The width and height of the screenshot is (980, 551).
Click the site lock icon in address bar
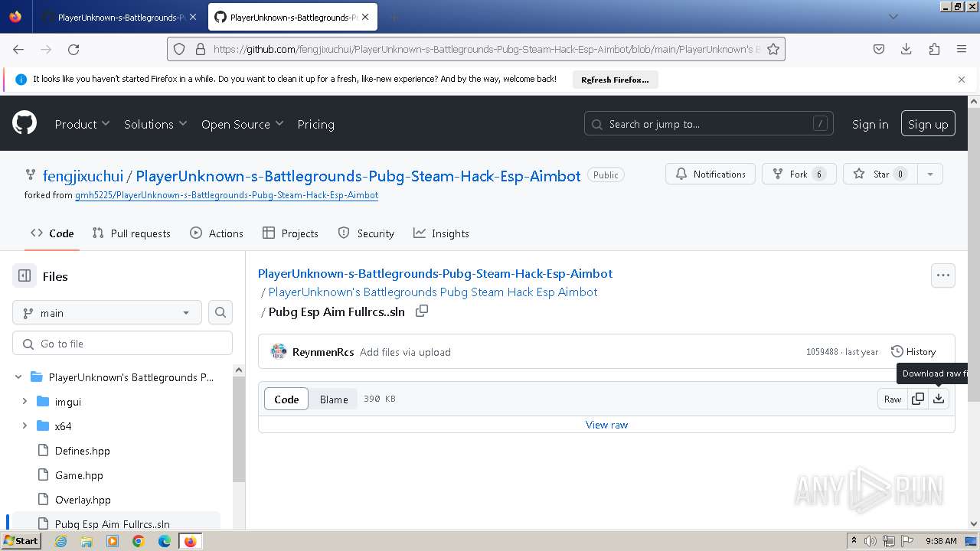201,49
